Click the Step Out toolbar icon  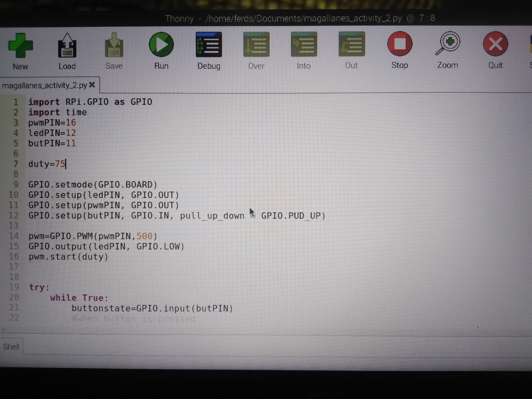pos(352,44)
